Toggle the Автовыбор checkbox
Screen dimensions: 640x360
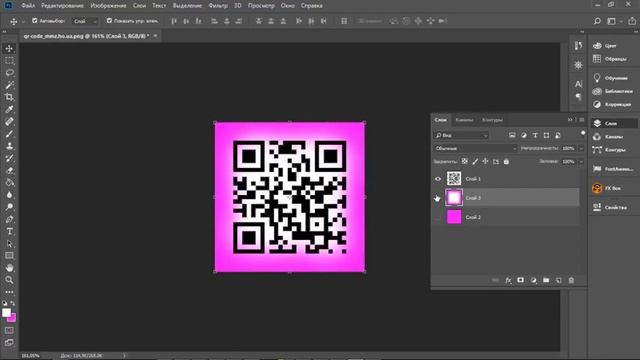coord(35,20)
